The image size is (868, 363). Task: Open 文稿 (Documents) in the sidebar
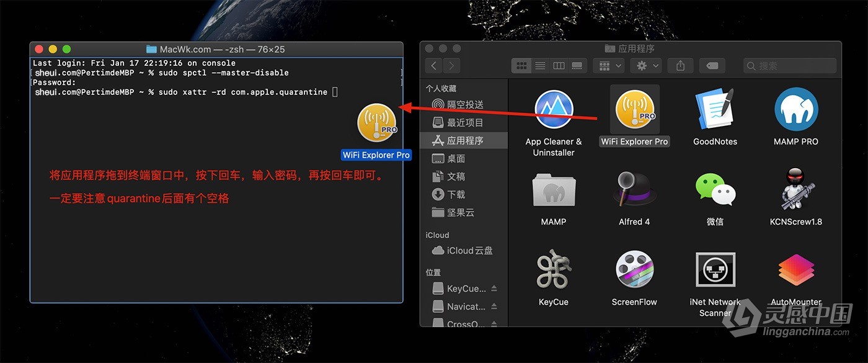point(463,177)
